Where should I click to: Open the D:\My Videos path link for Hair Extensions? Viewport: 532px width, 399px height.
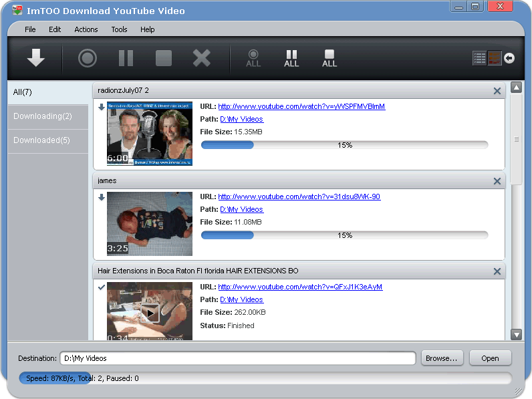pyautogui.click(x=241, y=299)
